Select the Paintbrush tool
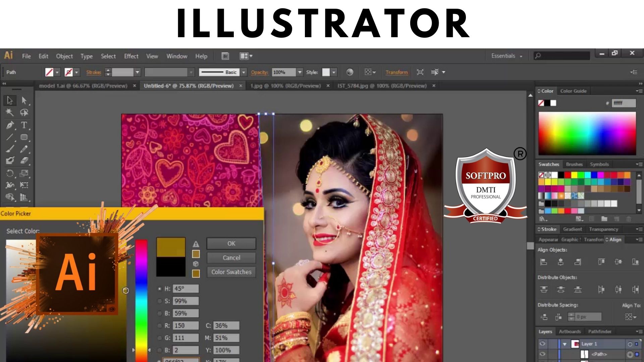This screenshot has width=644, height=362. coord(10,149)
